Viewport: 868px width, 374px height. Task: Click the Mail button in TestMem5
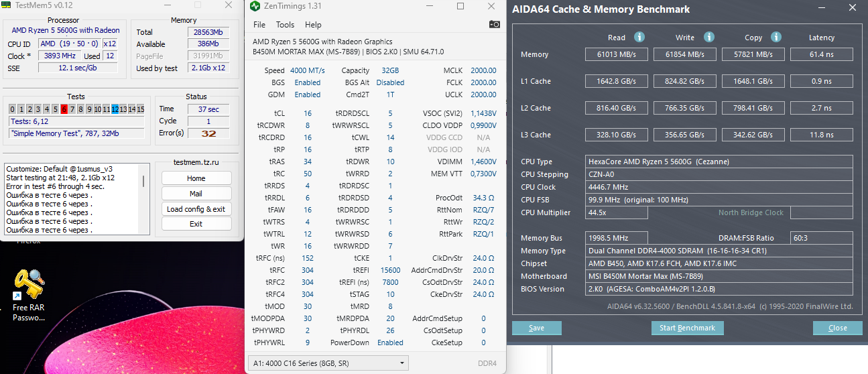point(196,194)
